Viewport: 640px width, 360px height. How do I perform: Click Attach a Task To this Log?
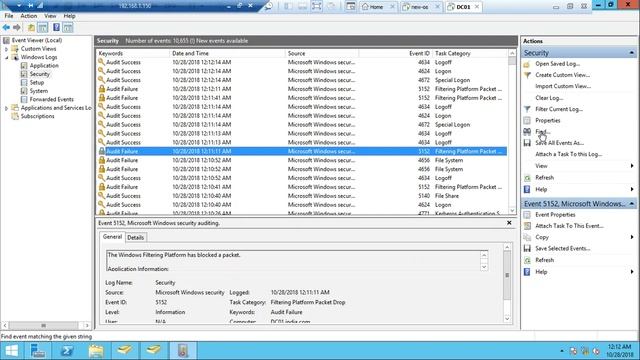point(569,154)
